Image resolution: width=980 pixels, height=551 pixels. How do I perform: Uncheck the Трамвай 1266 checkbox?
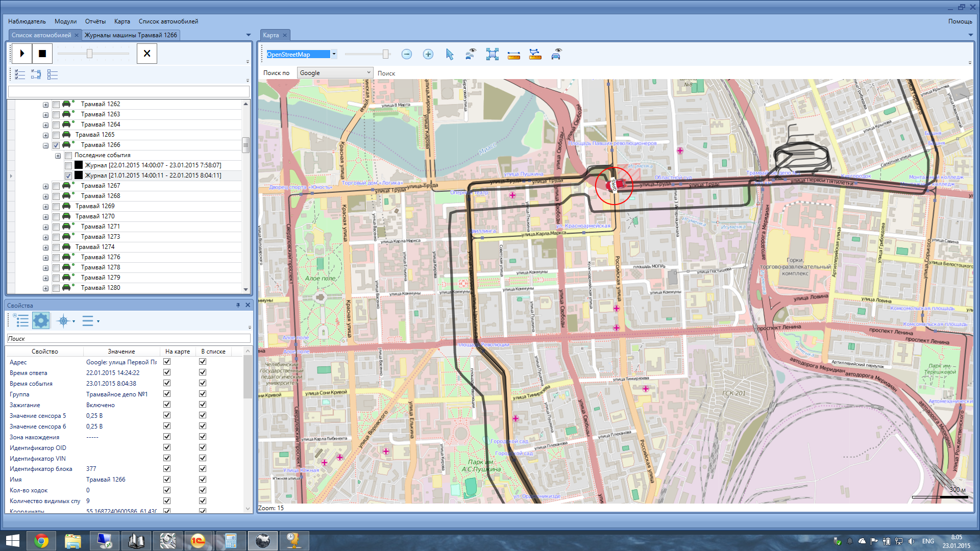point(56,145)
